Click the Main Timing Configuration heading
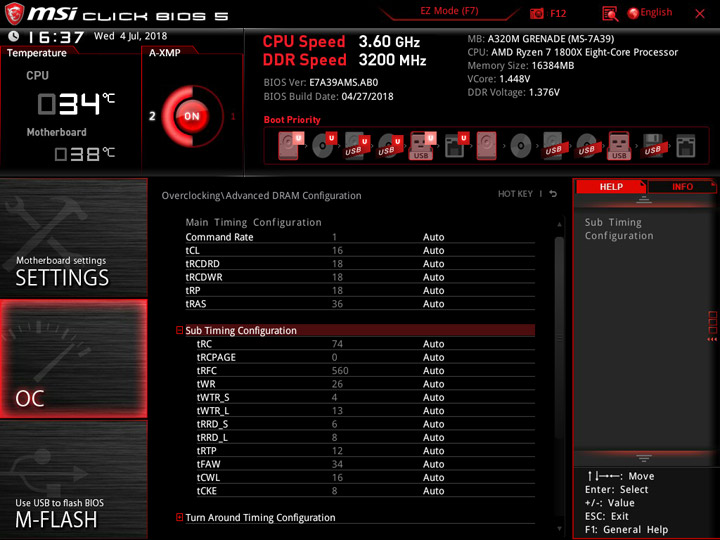 pyautogui.click(x=253, y=222)
